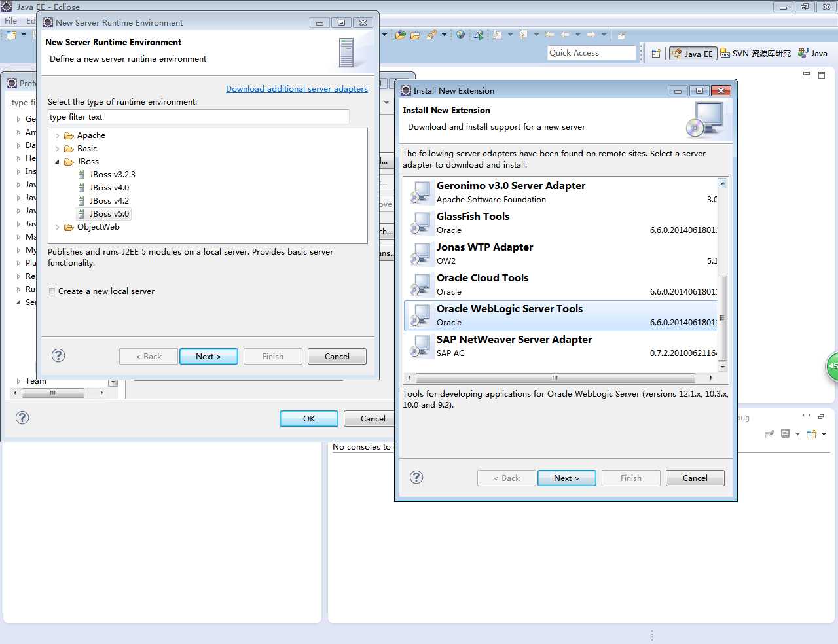Click the runtime 'type filter text' field
The image size is (838, 644).
[198, 117]
